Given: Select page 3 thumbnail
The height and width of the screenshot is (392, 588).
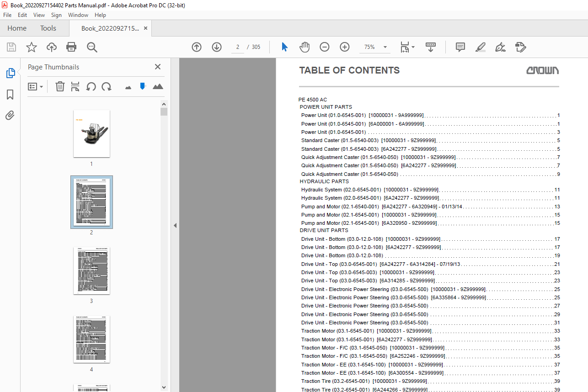Looking at the screenshot, I should click(91, 271).
